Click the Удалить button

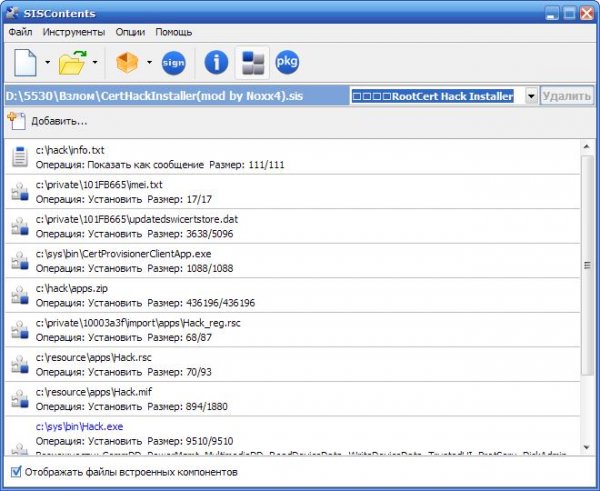pyautogui.click(x=567, y=96)
